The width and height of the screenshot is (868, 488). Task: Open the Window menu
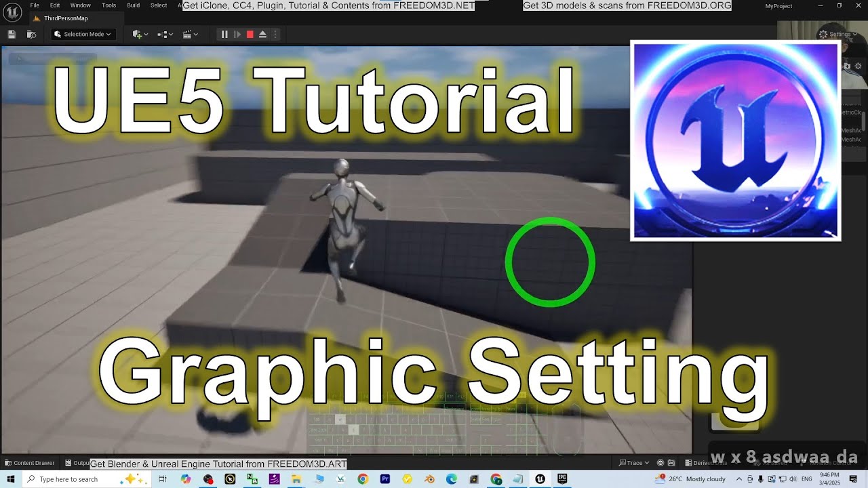pyautogui.click(x=81, y=5)
